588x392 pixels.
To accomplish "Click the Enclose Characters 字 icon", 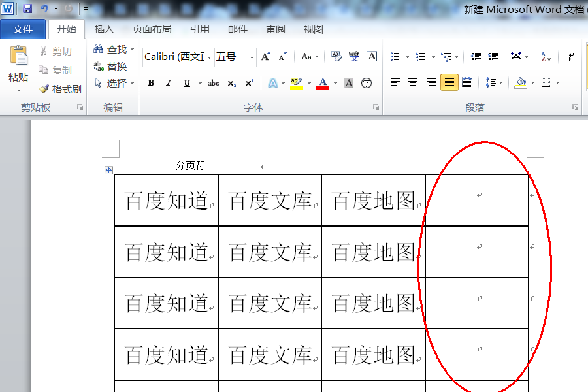I will click(x=367, y=83).
